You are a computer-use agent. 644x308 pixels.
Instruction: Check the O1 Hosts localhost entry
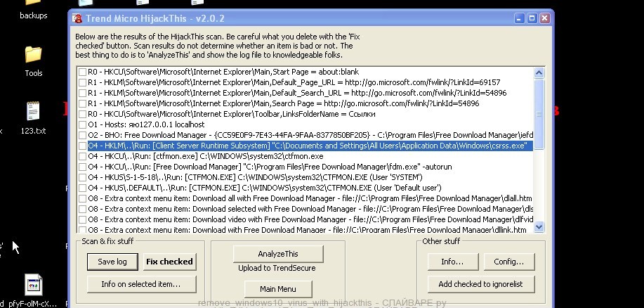pos(83,124)
